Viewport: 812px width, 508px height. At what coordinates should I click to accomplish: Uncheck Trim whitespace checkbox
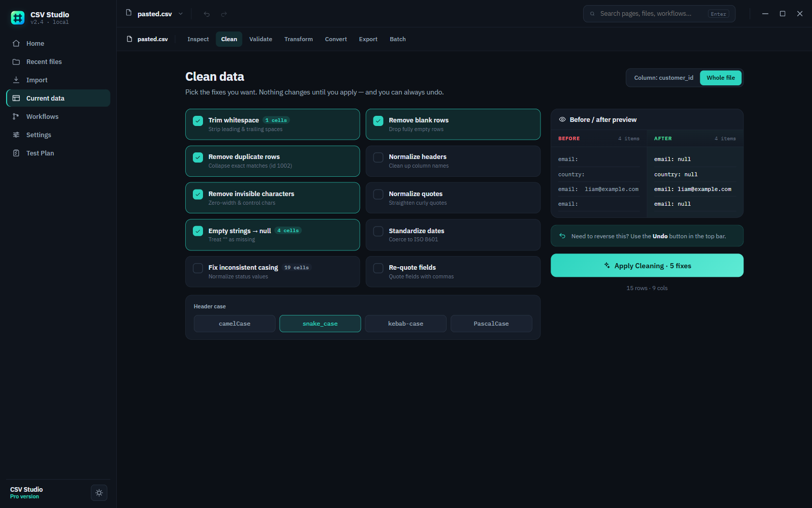tap(198, 121)
